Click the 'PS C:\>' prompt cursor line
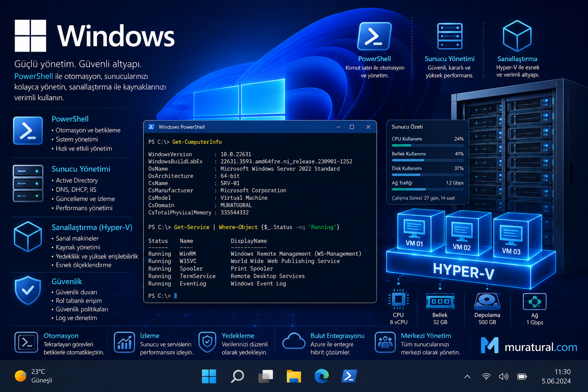588x392 pixels. (x=163, y=296)
